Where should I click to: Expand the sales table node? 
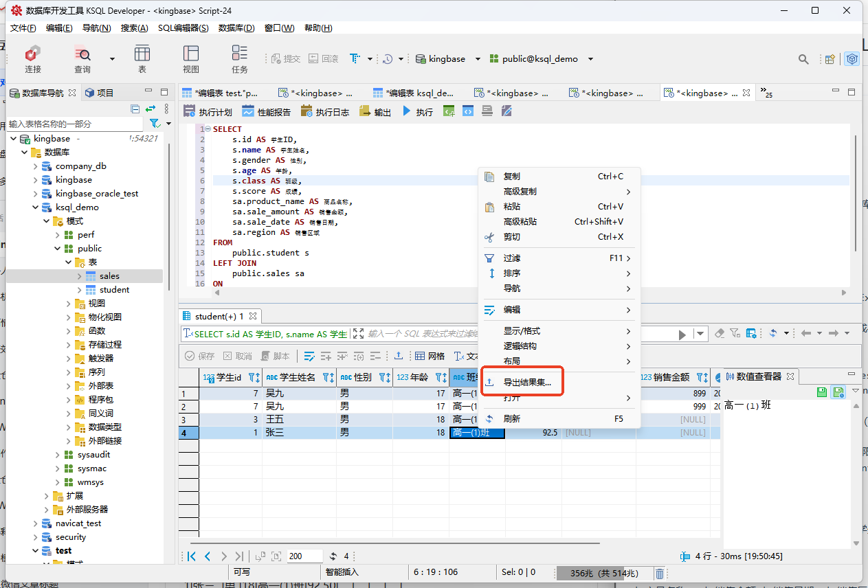(80, 276)
